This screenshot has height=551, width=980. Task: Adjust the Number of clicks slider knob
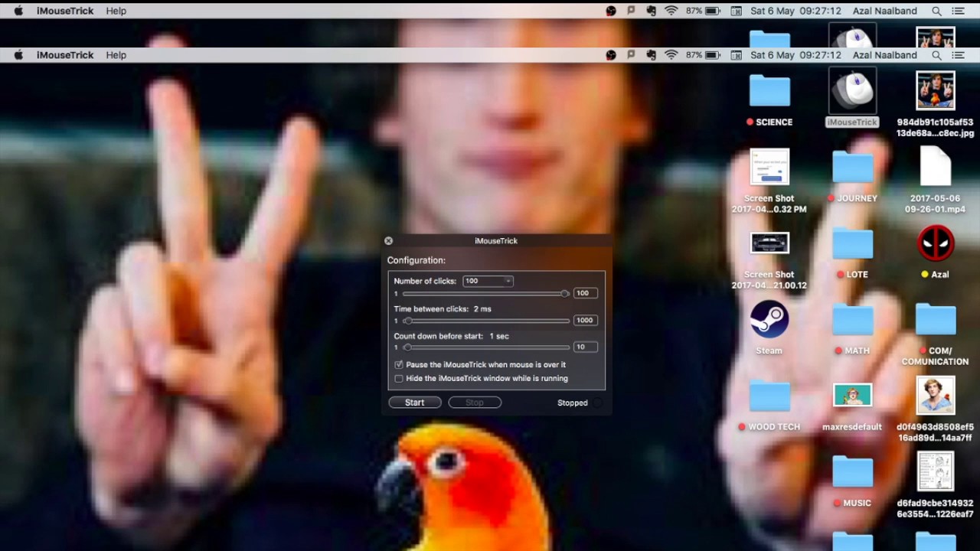[x=565, y=293]
